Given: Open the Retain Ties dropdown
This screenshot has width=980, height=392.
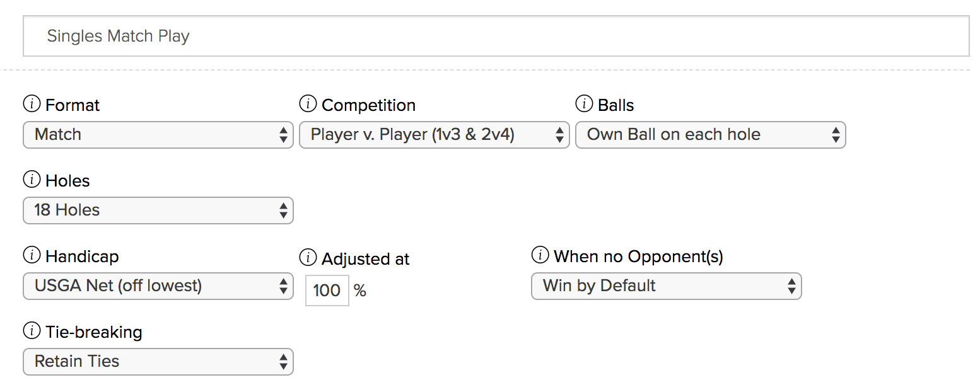Looking at the screenshot, I should 158,362.
